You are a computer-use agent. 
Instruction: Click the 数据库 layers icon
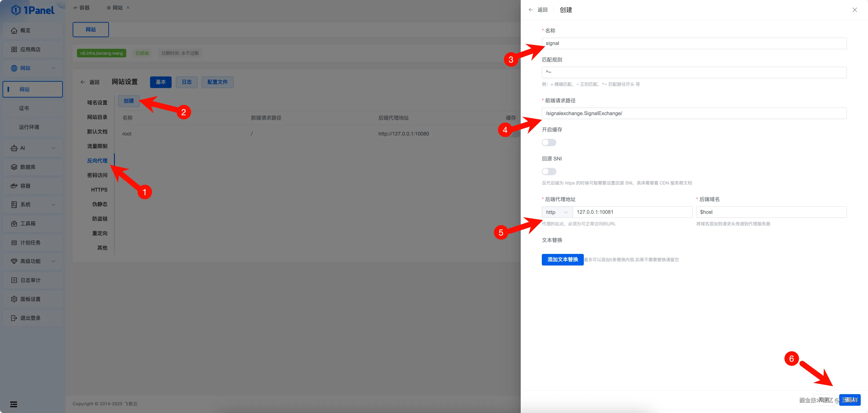click(14, 167)
